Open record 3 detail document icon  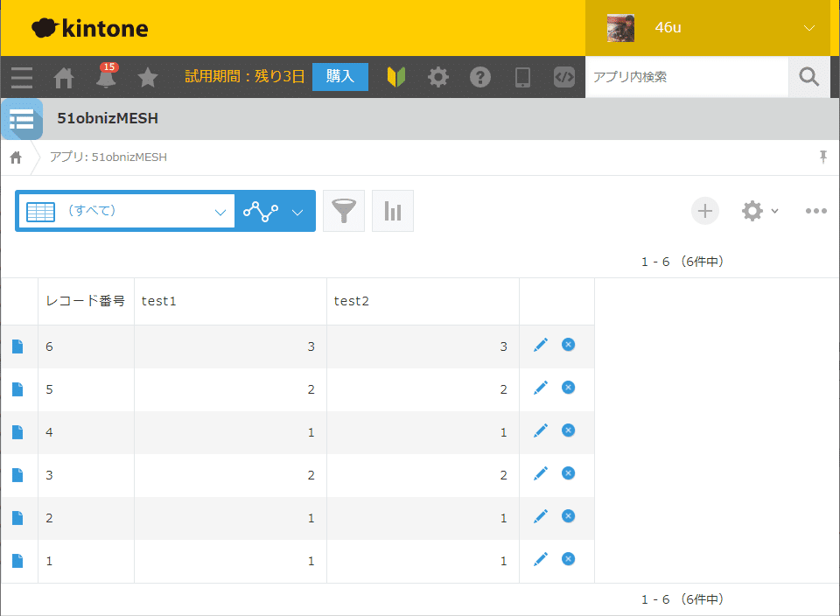(x=17, y=475)
